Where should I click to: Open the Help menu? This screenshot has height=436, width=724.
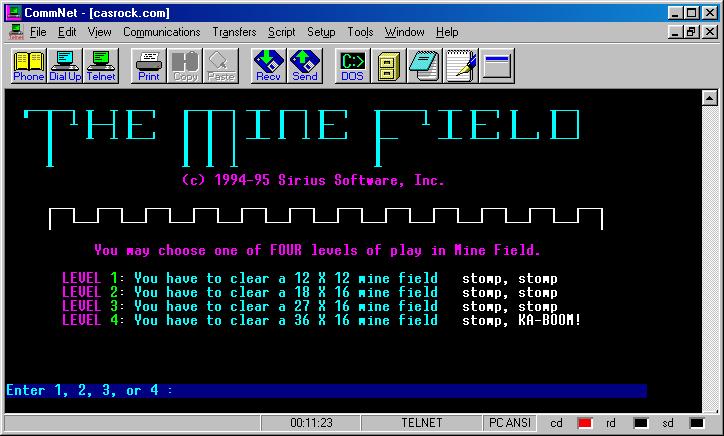447,32
